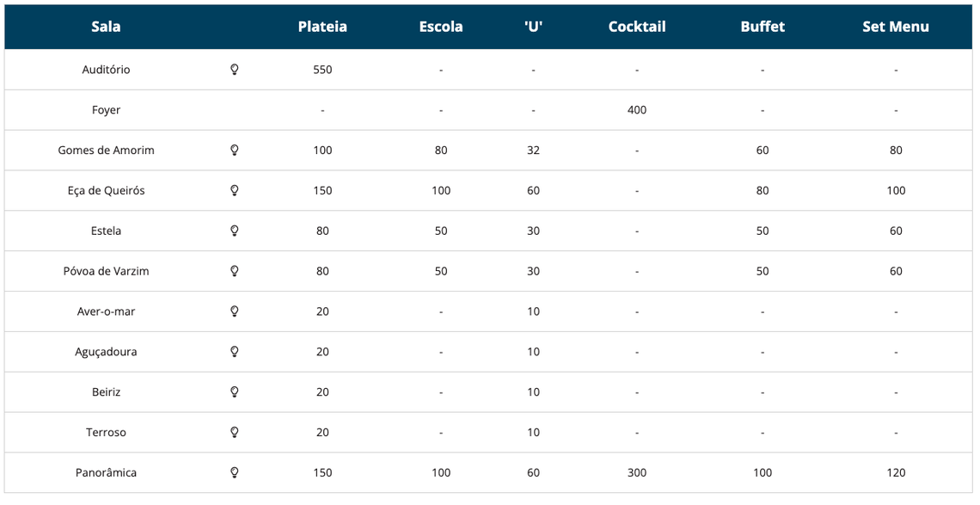This screenshot has width=980, height=505.
Task: Click the lightbulb icon for Terroso
Action: click(235, 433)
